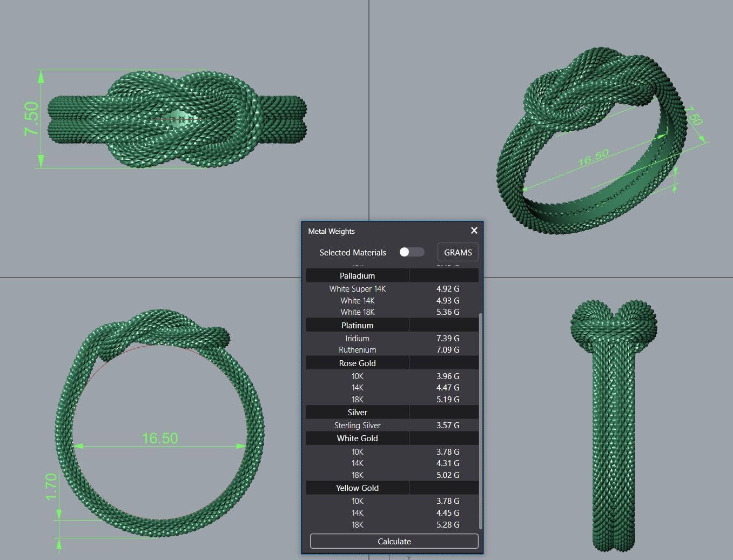The image size is (733, 560).
Task: Click the Rose Gold 18K weight 5.19 G
Action: tap(448, 400)
